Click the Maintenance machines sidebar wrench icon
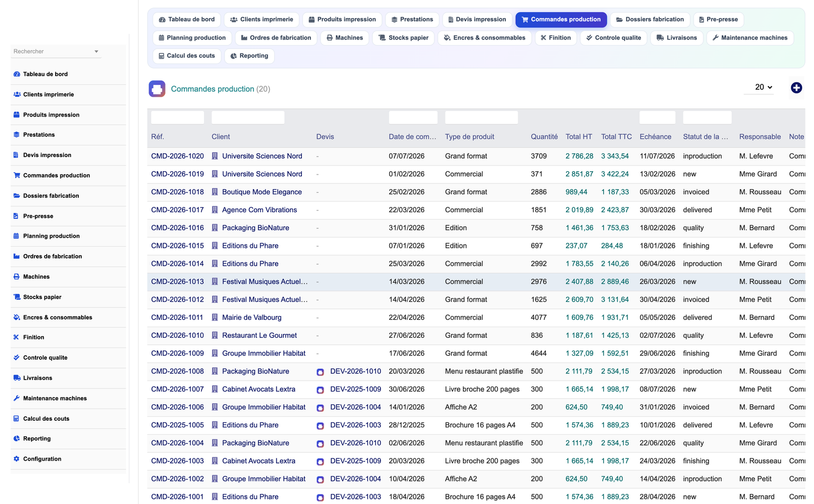 click(17, 398)
